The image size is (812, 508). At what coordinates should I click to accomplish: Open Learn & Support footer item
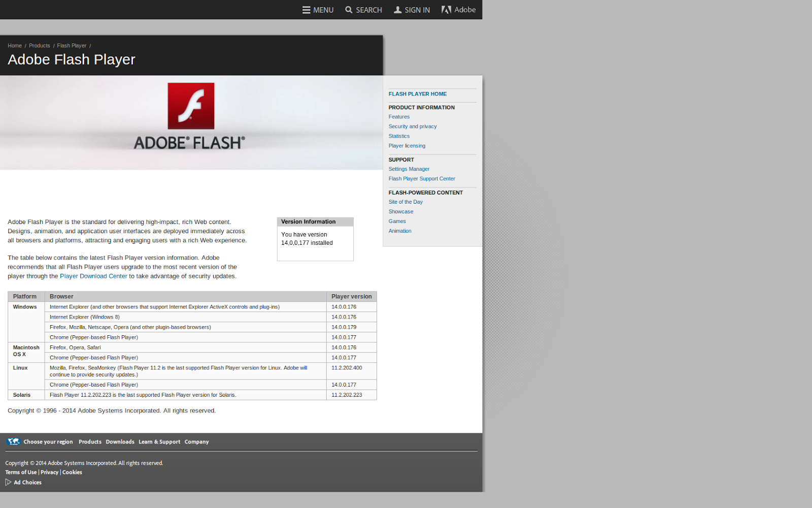coord(159,442)
